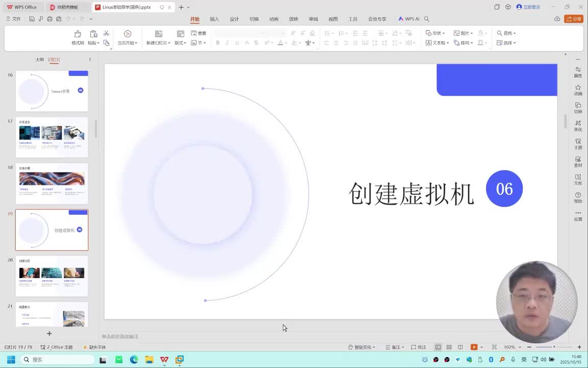Open the Transition (切换) sidebar panel
The image size is (588, 368).
click(x=578, y=108)
